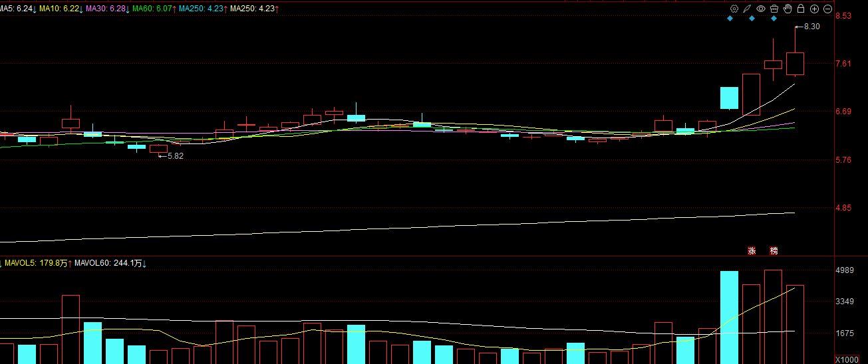This screenshot has height=364, width=868.
Task: Zoom in with plus circle icon
Action: coord(814,9)
